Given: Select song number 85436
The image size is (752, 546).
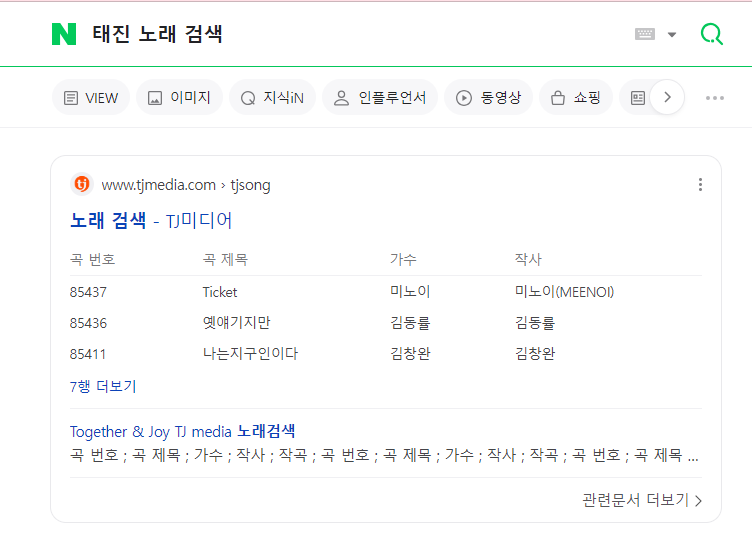Looking at the screenshot, I should tap(88, 323).
